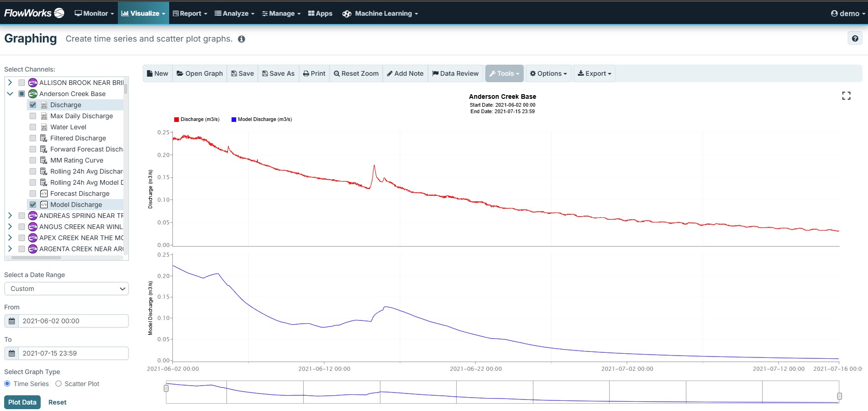Check the Filtered Discharge checkbox
This screenshot has width=868, height=411.
[33, 138]
